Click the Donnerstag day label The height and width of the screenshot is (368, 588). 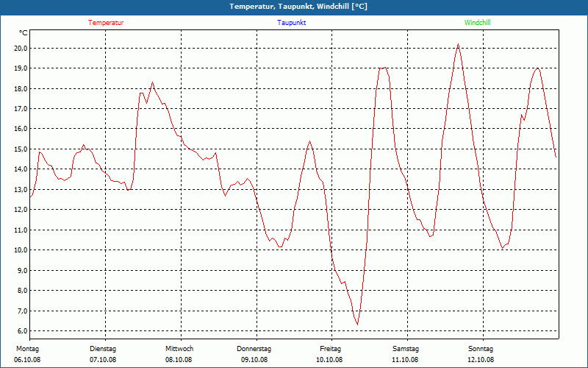click(254, 349)
